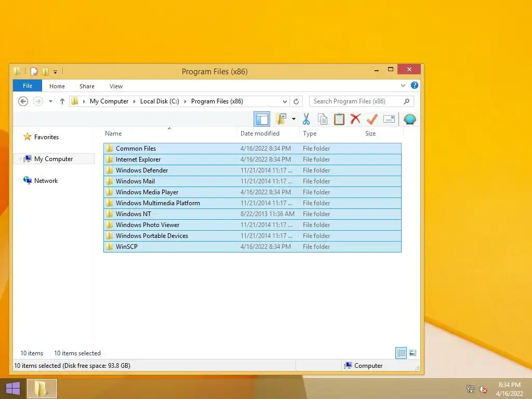Expand the ribbon with the chevron
Screen dimensions: 532x399
[403, 86]
